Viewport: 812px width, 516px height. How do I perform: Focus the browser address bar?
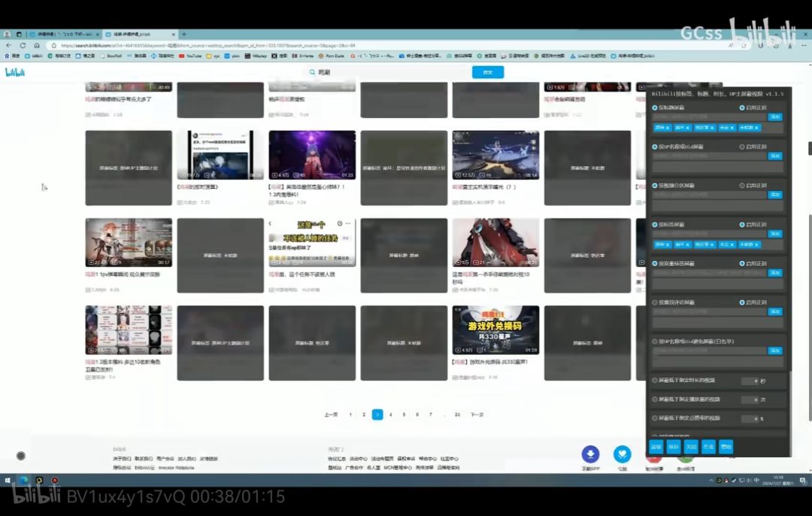tap(389, 46)
